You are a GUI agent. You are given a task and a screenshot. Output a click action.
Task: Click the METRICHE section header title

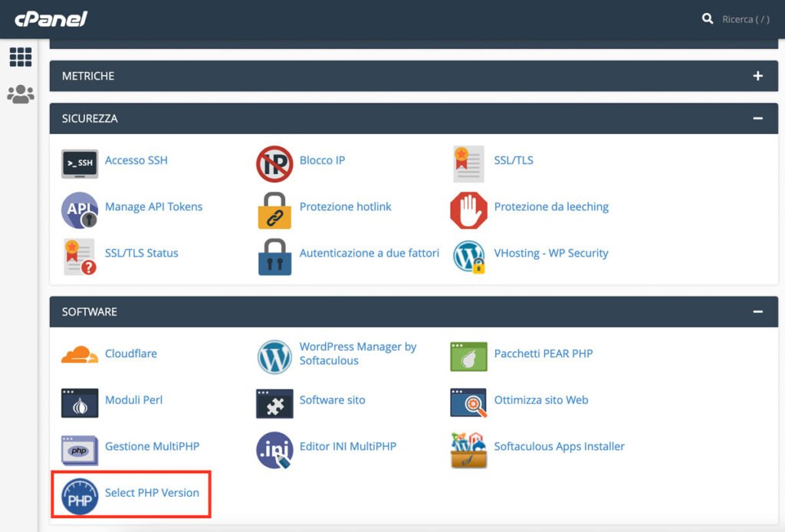click(88, 76)
